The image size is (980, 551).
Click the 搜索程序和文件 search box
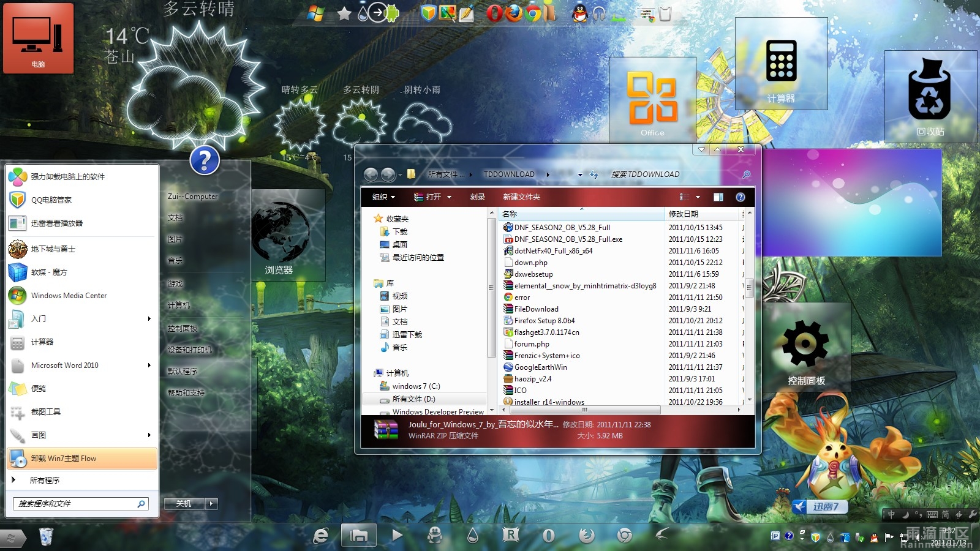point(80,503)
